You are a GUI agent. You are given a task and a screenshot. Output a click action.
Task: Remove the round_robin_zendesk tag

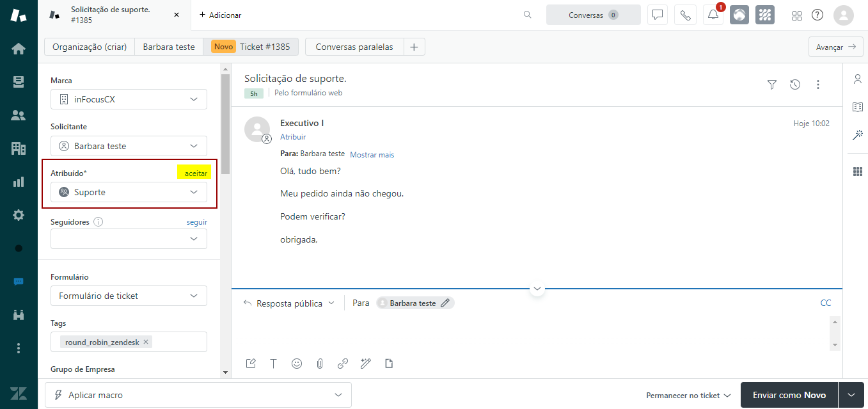click(x=146, y=342)
